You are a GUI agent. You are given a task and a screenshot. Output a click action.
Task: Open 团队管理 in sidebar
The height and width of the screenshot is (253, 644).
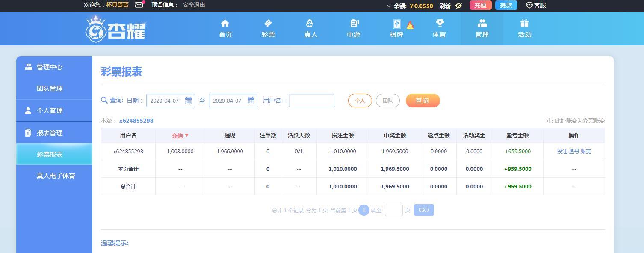(50, 88)
